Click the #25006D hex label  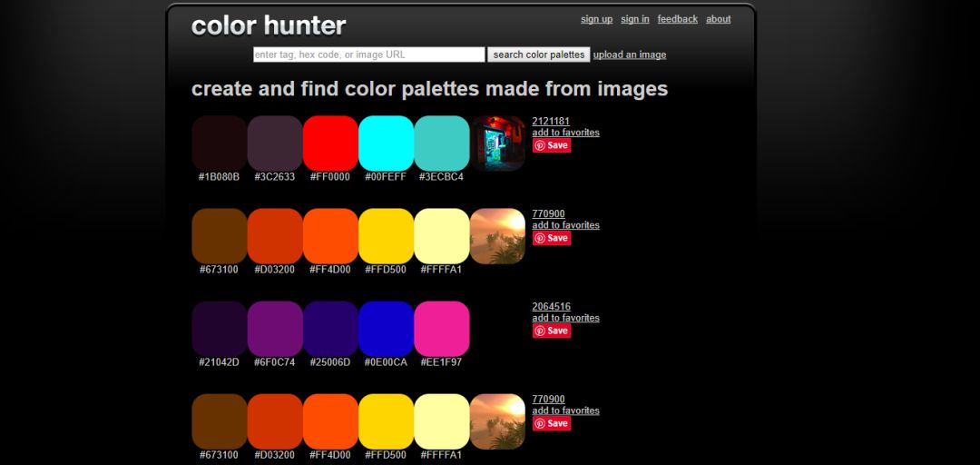[330, 362]
